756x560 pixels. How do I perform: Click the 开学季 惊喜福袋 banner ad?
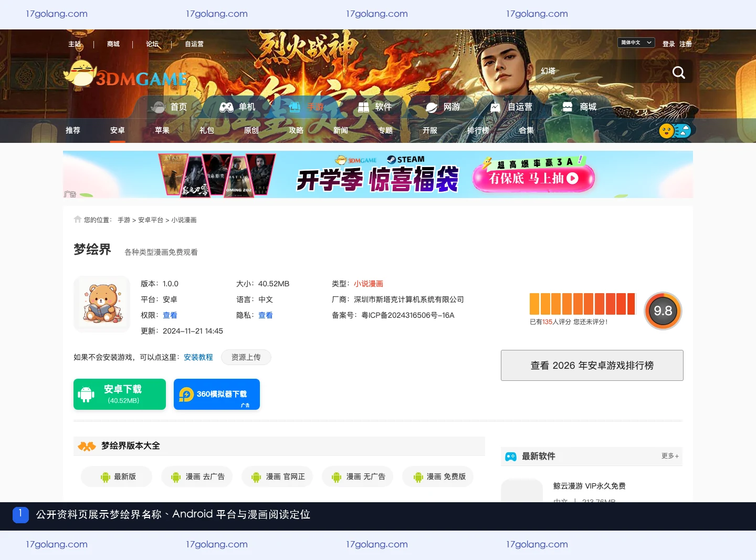click(x=378, y=174)
